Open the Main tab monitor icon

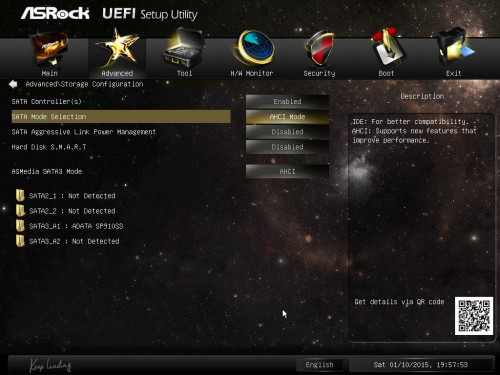coord(49,49)
